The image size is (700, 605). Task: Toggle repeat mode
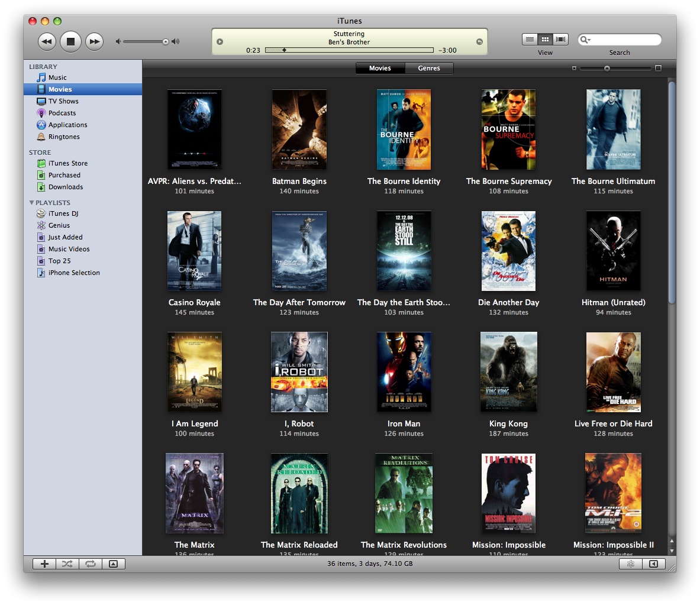tap(91, 564)
